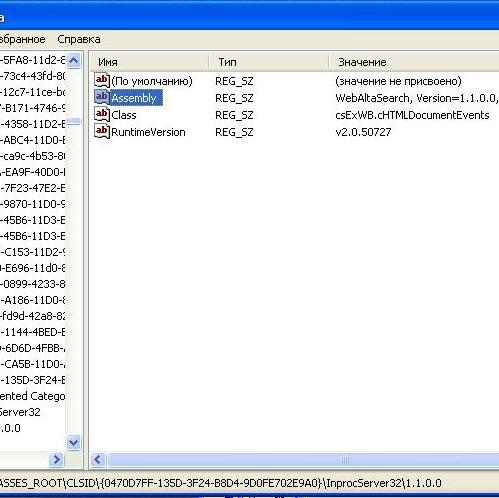
Task: Select tree key containing B171-4746
Action: click(x=32, y=108)
